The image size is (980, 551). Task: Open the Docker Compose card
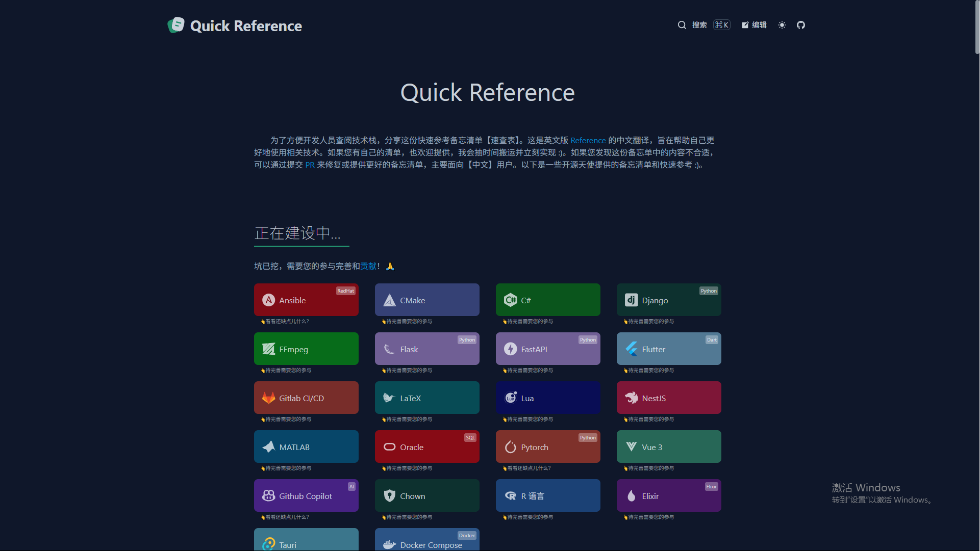(427, 541)
